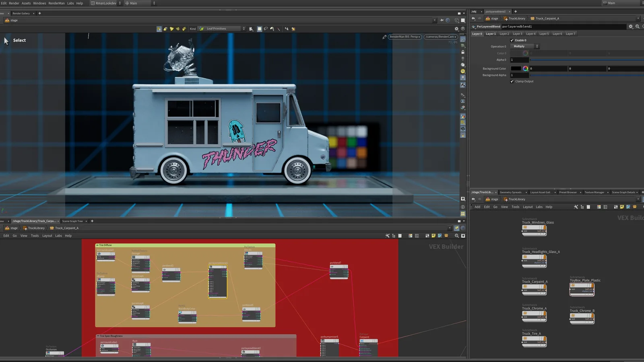Click the PxrLayeredBlend node type icon

[x=474, y=27]
